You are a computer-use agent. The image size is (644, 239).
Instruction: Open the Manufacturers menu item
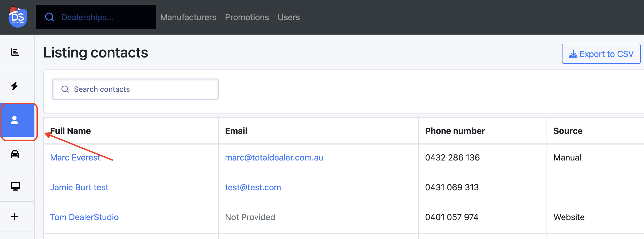tap(188, 17)
